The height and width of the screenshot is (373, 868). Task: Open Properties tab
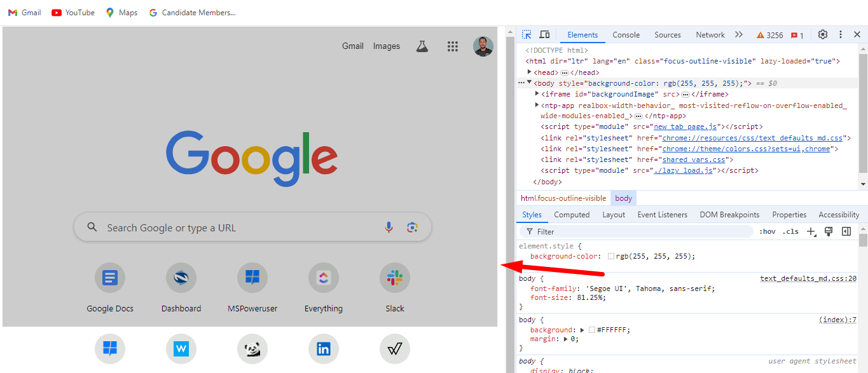click(x=789, y=215)
